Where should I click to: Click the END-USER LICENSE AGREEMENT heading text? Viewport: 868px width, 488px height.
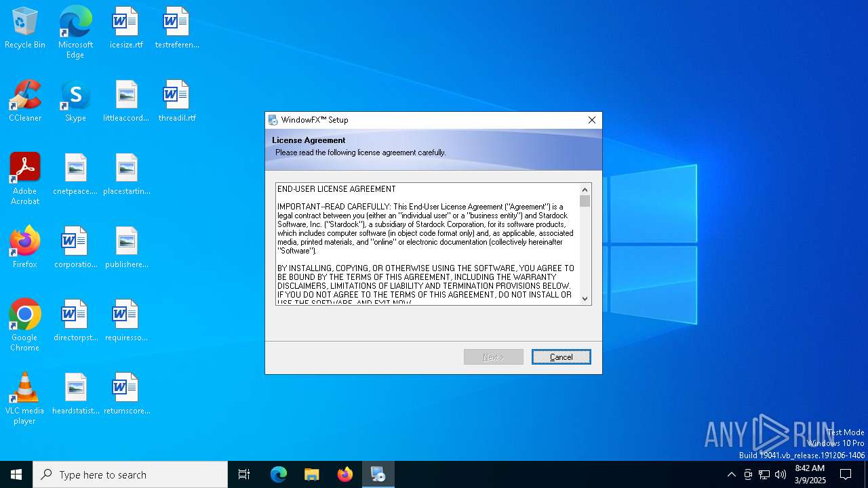point(336,189)
